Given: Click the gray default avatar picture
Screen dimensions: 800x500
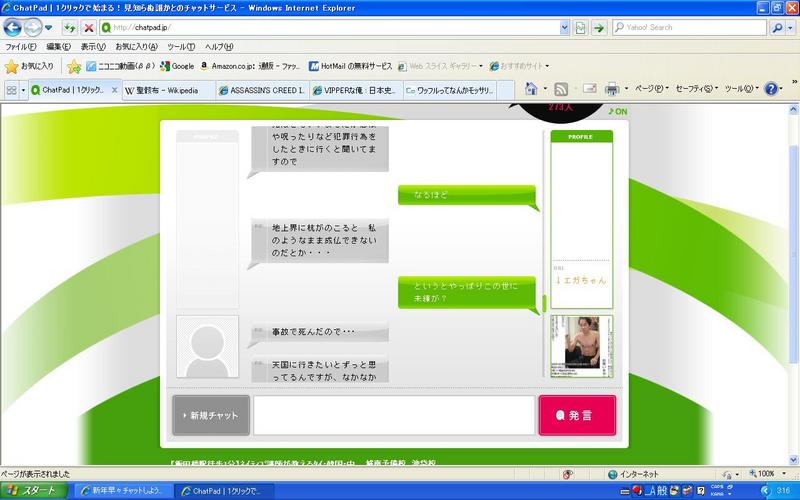Looking at the screenshot, I should 207,346.
